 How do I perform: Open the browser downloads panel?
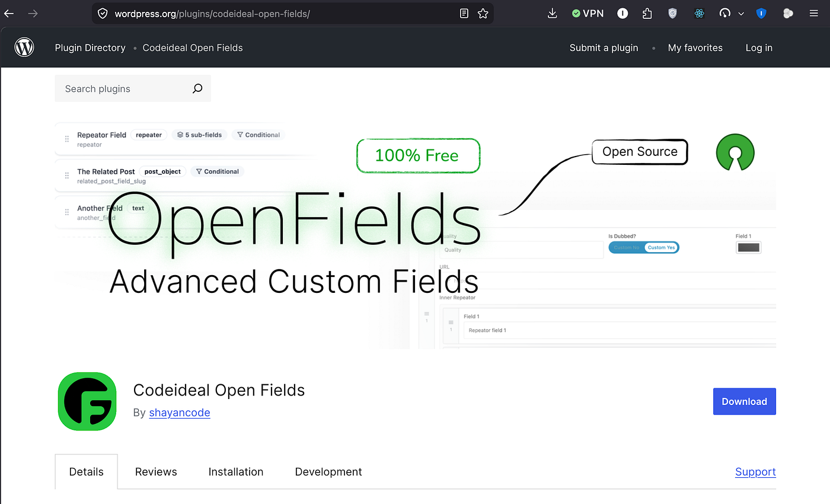pos(552,13)
